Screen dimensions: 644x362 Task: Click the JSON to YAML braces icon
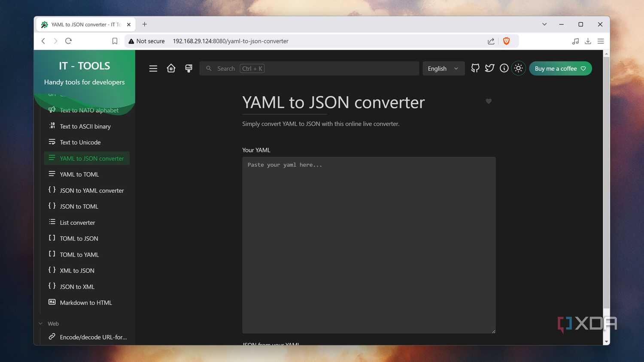click(x=52, y=190)
